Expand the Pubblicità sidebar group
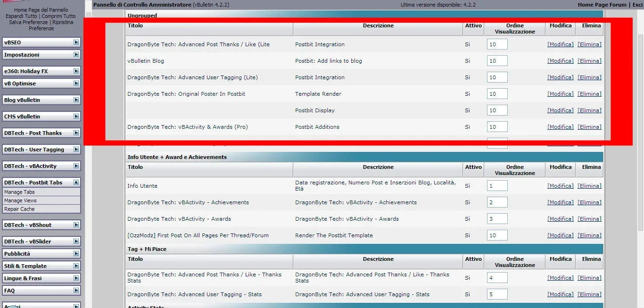 pyautogui.click(x=76, y=254)
